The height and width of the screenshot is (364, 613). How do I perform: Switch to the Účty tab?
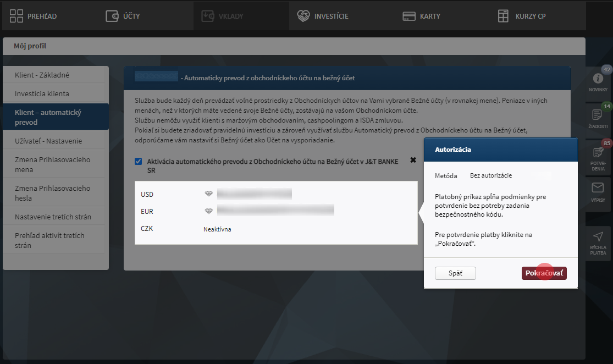(x=123, y=16)
